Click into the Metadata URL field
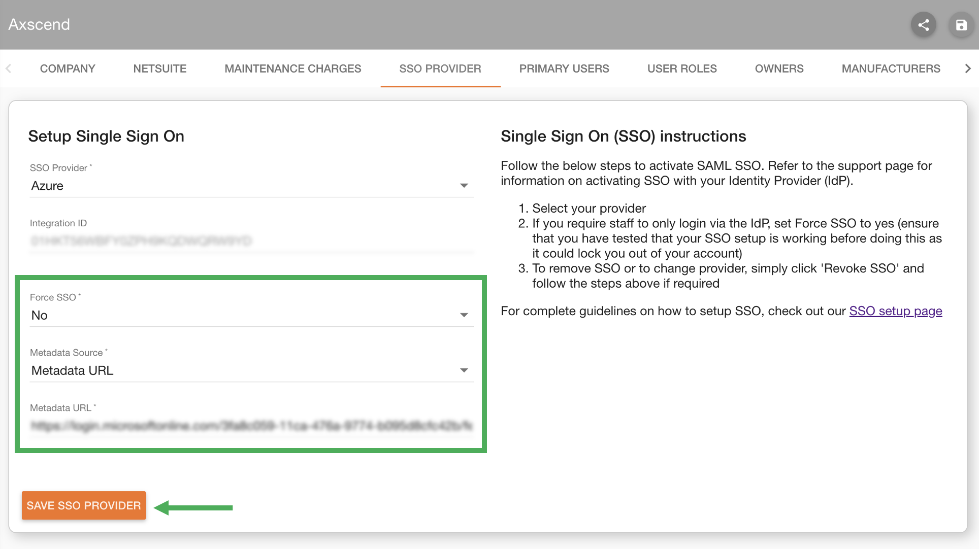Viewport: 980px width, 549px height. pos(251,426)
